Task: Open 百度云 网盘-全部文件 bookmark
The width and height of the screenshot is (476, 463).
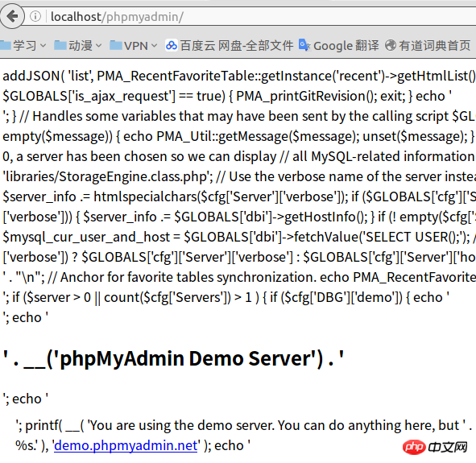Action: tap(230, 46)
